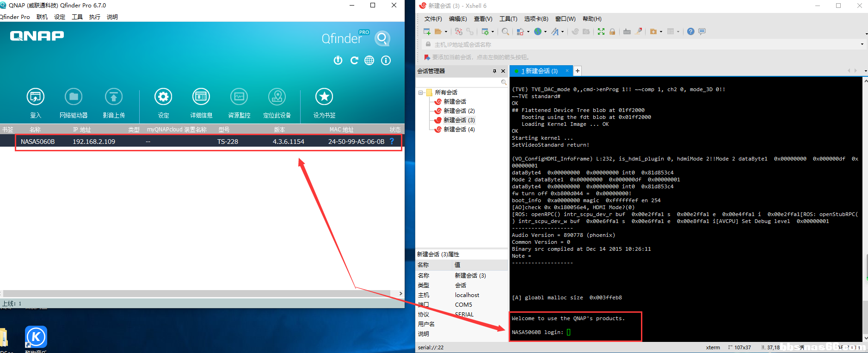Viewport: 868px width, 353px height.
Task: Click the host/IP address input field
Action: [x=643, y=44]
